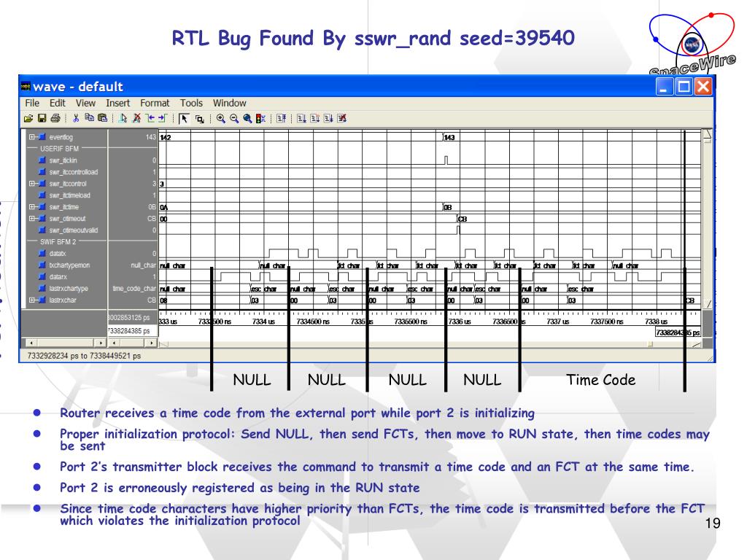Select the txchartypemon signal
747x560 pixels.
(69, 265)
